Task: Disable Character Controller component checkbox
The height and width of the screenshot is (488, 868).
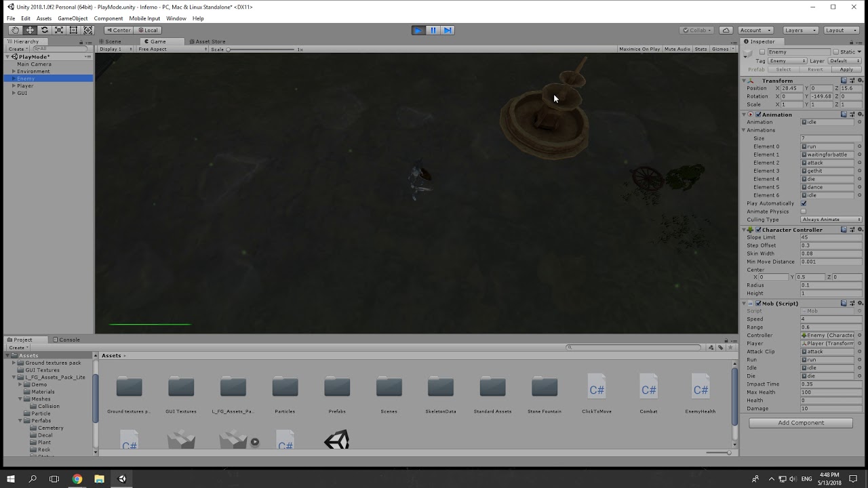Action: pyautogui.click(x=758, y=230)
